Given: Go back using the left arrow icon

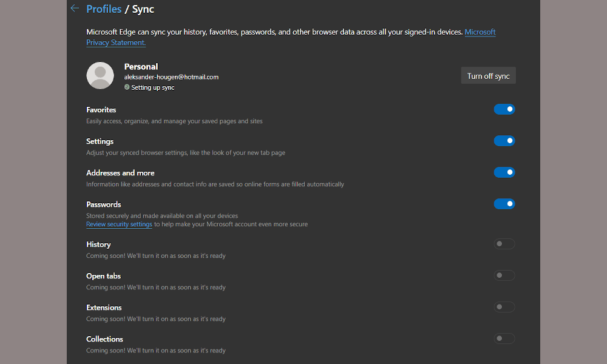Looking at the screenshot, I should click(75, 8).
